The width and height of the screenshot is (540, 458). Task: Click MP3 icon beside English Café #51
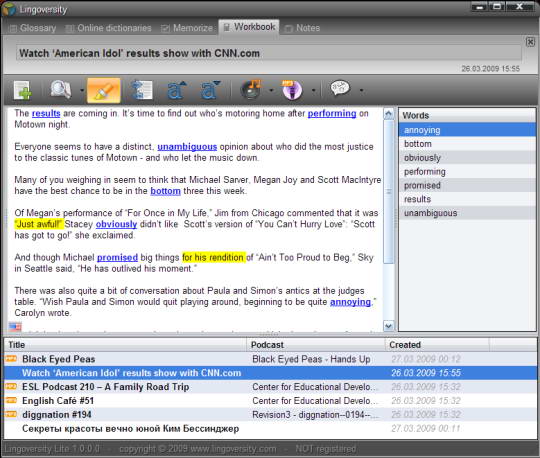click(11, 400)
